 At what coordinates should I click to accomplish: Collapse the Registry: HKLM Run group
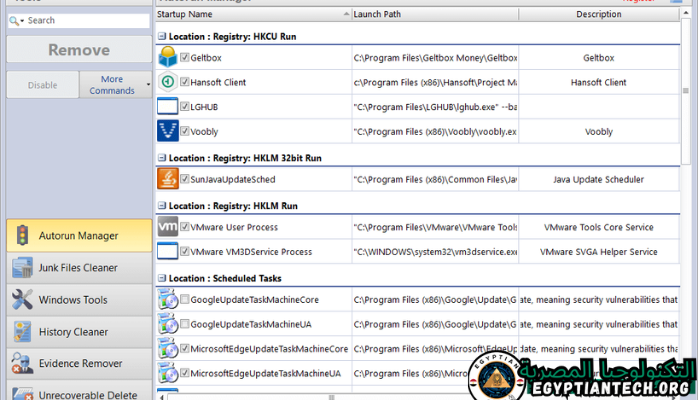(x=162, y=206)
